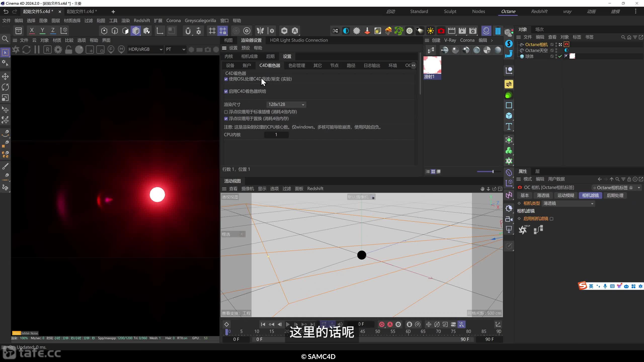Toggle visibility dots for 球体 object
The image size is (644, 362).
pyautogui.click(x=556, y=56)
